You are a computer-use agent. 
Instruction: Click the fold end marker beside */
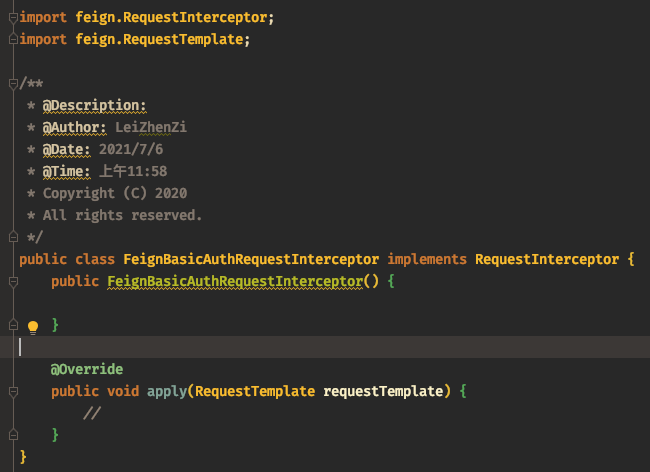(13, 237)
